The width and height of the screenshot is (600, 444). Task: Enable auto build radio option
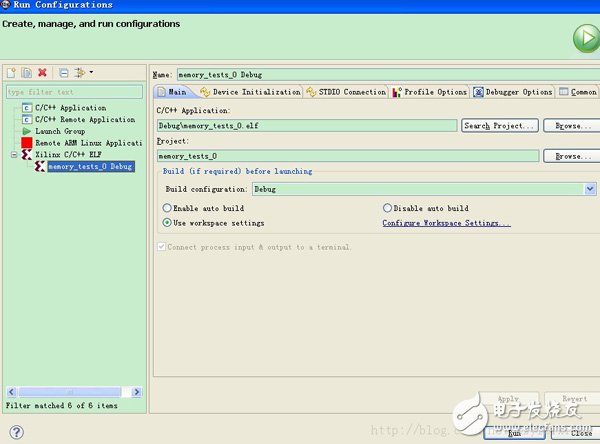pyautogui.click(x=167, y=207)
